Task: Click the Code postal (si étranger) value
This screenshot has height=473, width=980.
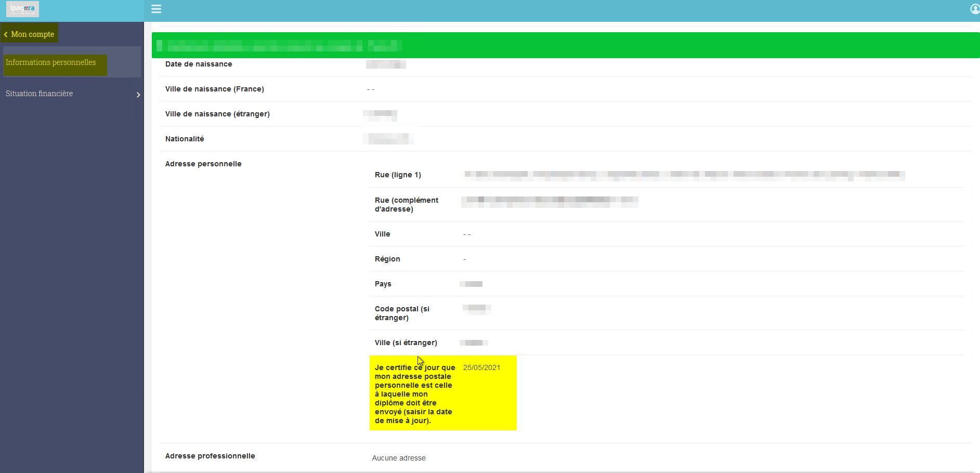Action: (477, 309)
